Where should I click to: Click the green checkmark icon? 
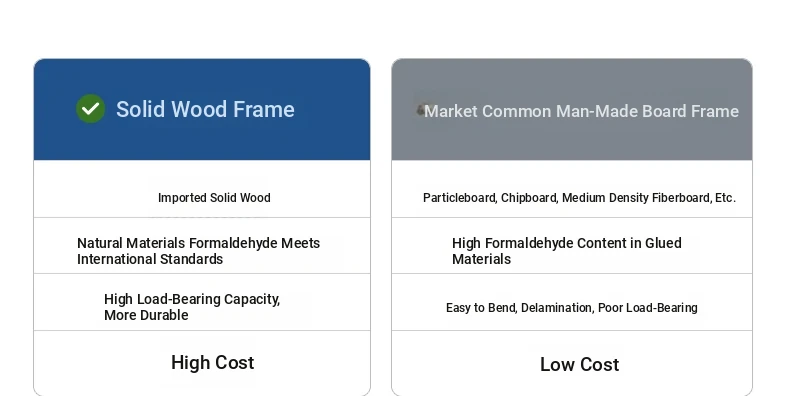(91, 109)
